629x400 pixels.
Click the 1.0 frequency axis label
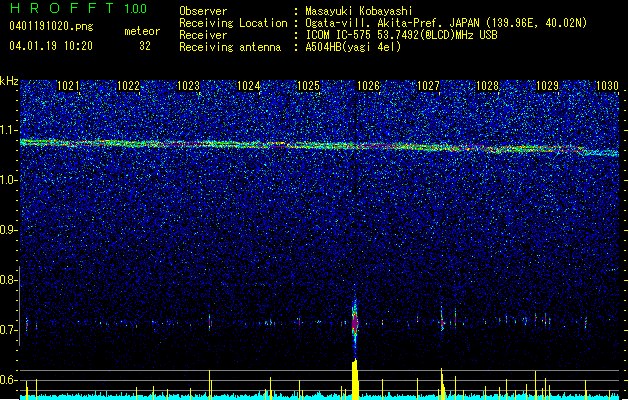9,180
